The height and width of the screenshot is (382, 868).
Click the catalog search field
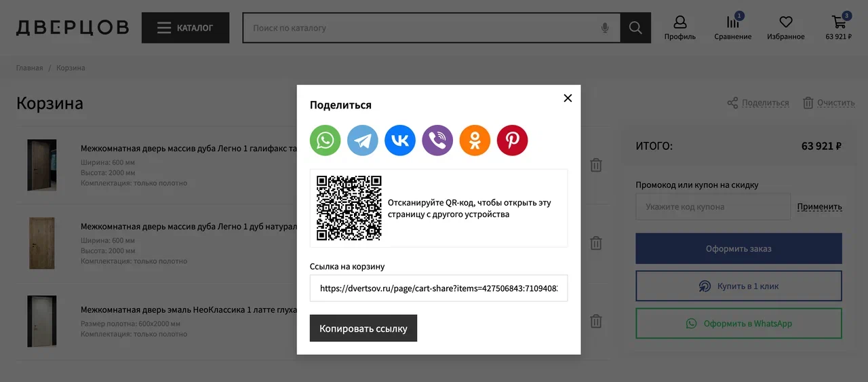(x=420, y=28)
